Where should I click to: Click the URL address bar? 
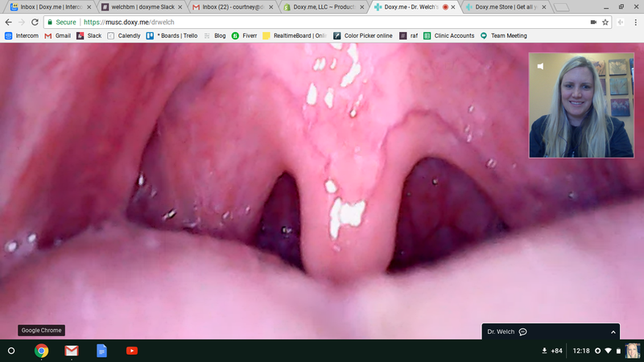(x=322, y=23)
